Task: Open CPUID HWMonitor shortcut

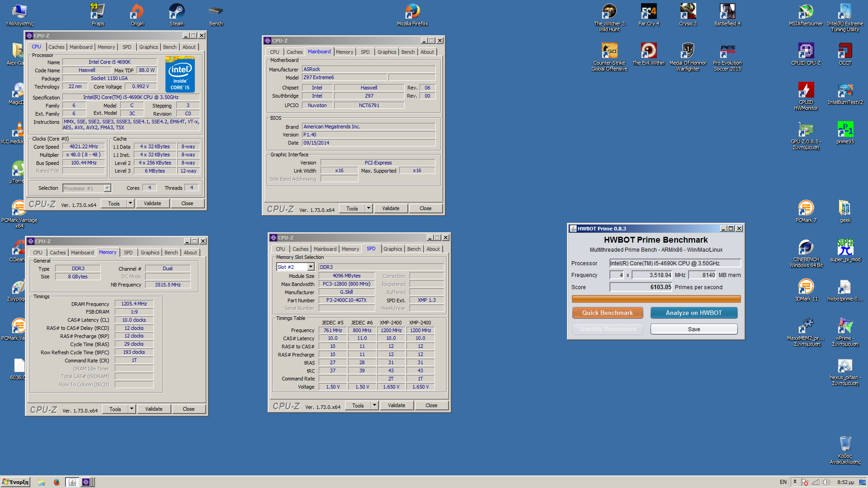Action: 806,96
